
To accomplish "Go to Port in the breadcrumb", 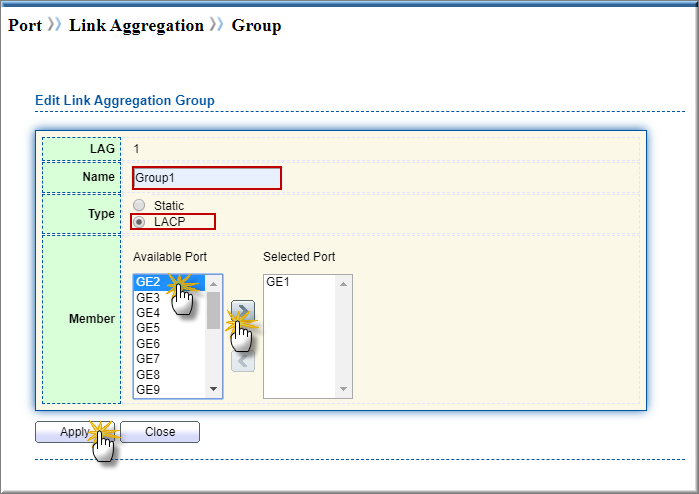I will pos(25,26).
